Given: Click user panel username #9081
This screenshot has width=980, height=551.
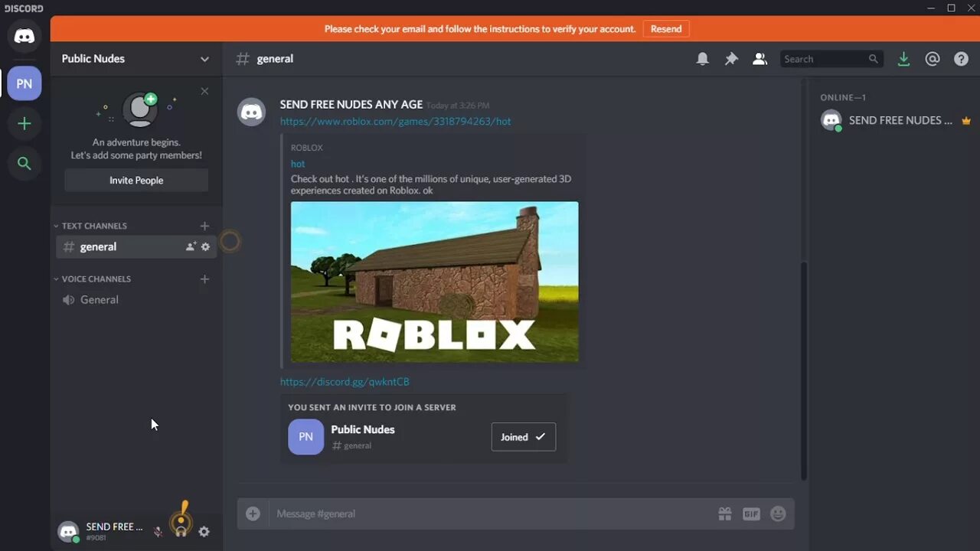Looking at the screenshot, I should click(114, 531).
